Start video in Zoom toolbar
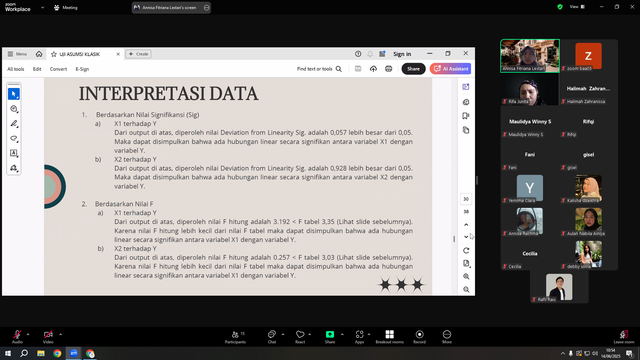 pyautogui.click(x=48, y=337)
